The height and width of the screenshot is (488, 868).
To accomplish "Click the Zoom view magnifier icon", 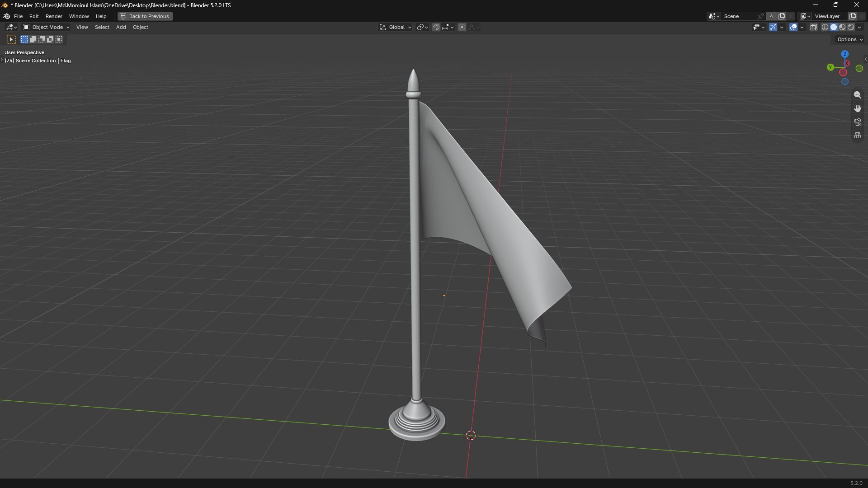I will (x=858, y=95).
